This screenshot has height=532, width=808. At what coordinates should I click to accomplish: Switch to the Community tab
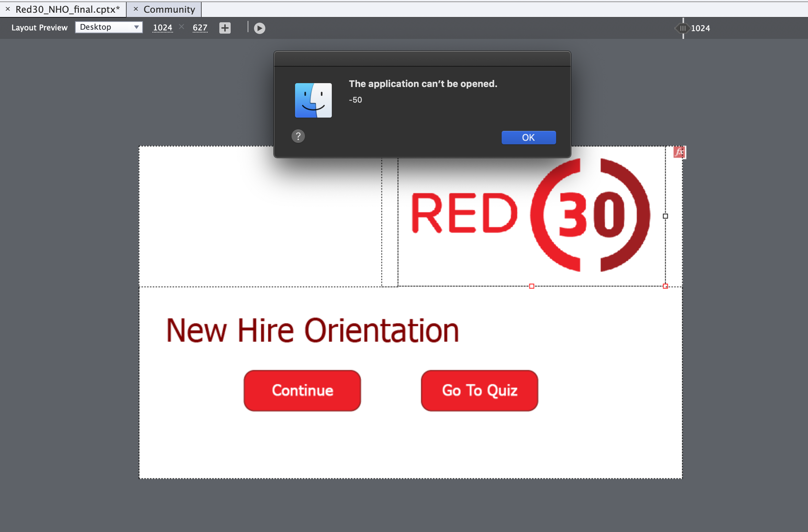(x=169, y=10)
